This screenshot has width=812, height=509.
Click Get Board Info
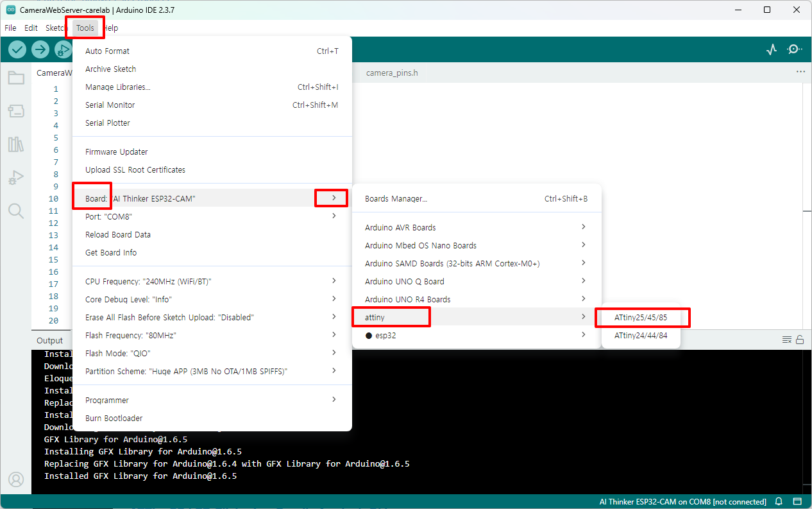212,252
